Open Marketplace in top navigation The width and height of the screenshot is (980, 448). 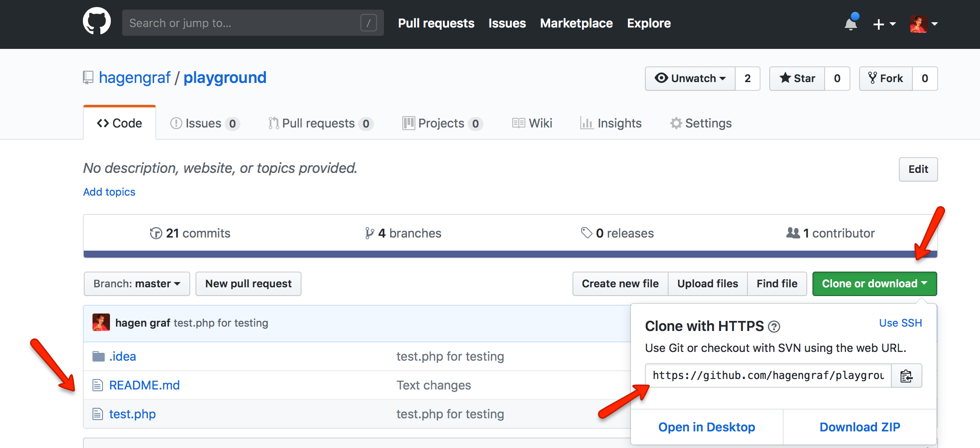pos(576,23)
